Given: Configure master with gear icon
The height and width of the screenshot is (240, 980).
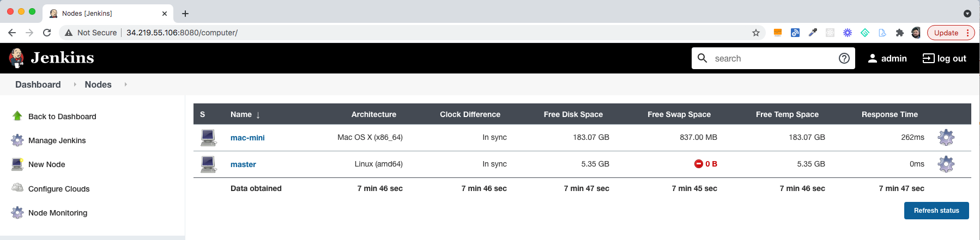Looking at the screenshot, I should coord(946,164).
